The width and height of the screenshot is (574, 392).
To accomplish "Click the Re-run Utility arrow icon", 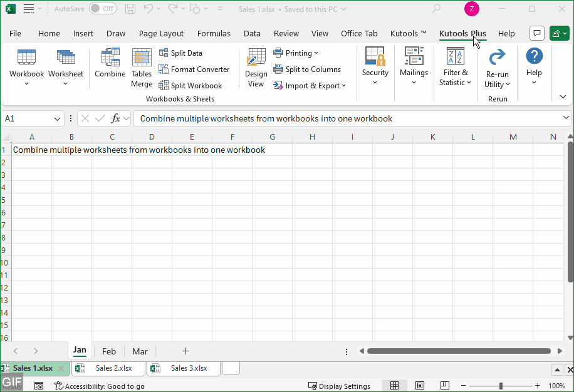I will (497, 57).
